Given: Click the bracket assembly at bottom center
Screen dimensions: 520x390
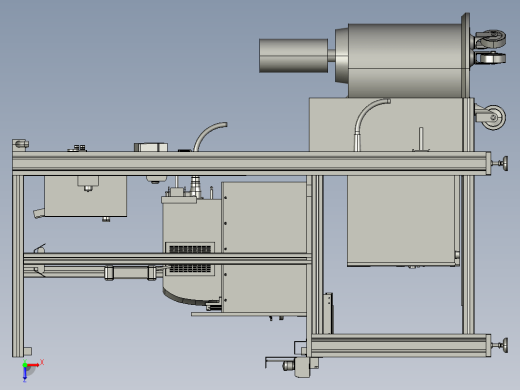Looking at the screenshot, I should tap(293, 366).
